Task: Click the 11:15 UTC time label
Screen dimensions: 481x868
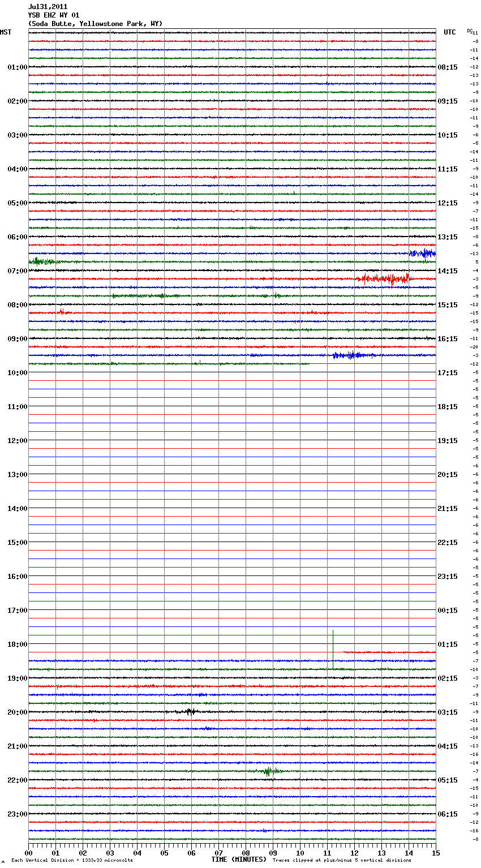Action: (x=448, y=169)
